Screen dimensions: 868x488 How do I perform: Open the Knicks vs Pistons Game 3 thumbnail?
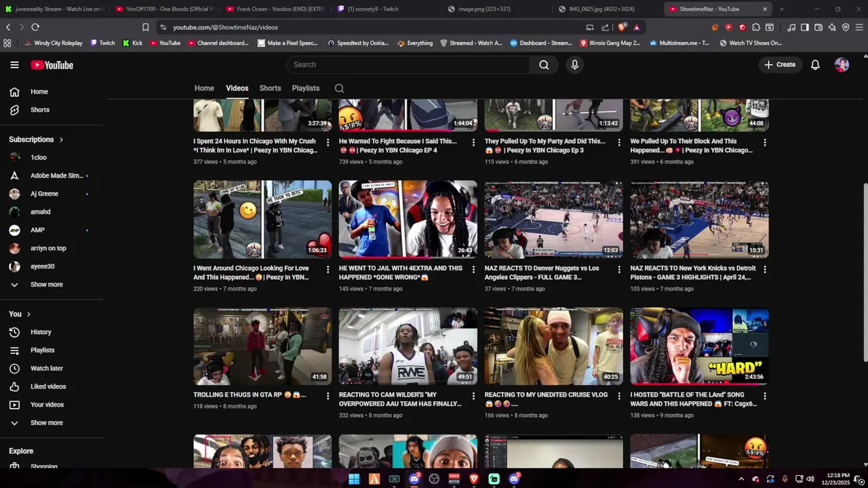tap(699, 220)
